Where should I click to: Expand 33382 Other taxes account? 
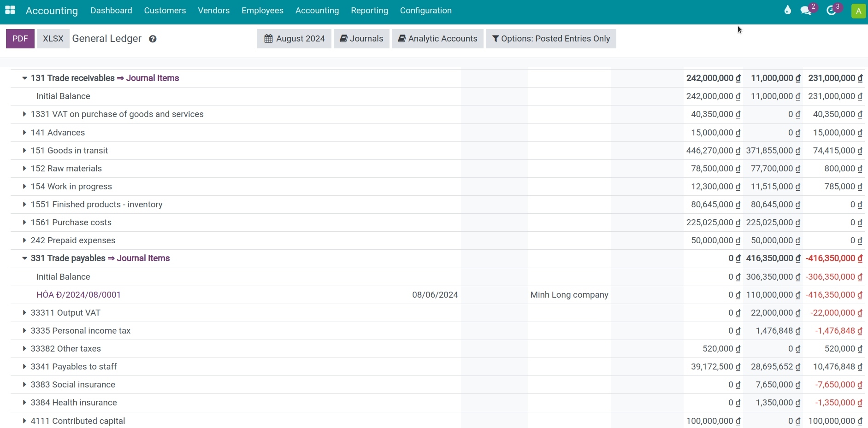pyautogui.click(x=24, y=349)
